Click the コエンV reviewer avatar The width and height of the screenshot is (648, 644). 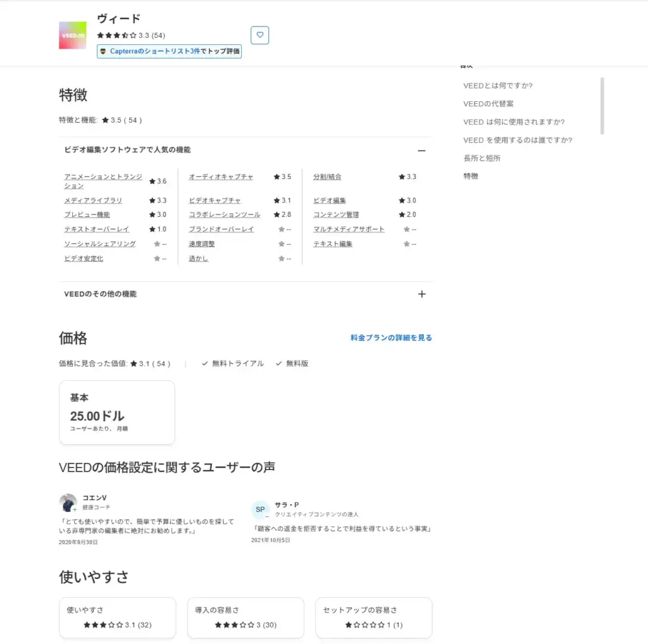click(68, 503)
